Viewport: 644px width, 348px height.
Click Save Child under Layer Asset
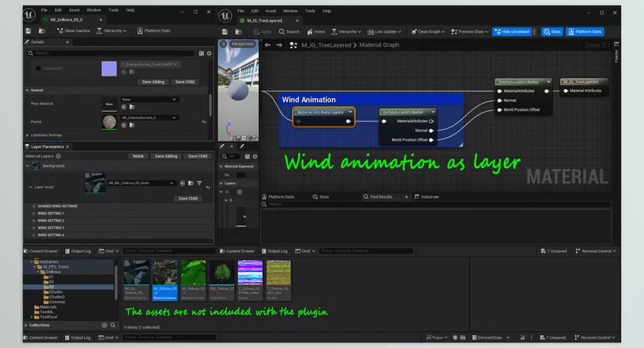188,198
